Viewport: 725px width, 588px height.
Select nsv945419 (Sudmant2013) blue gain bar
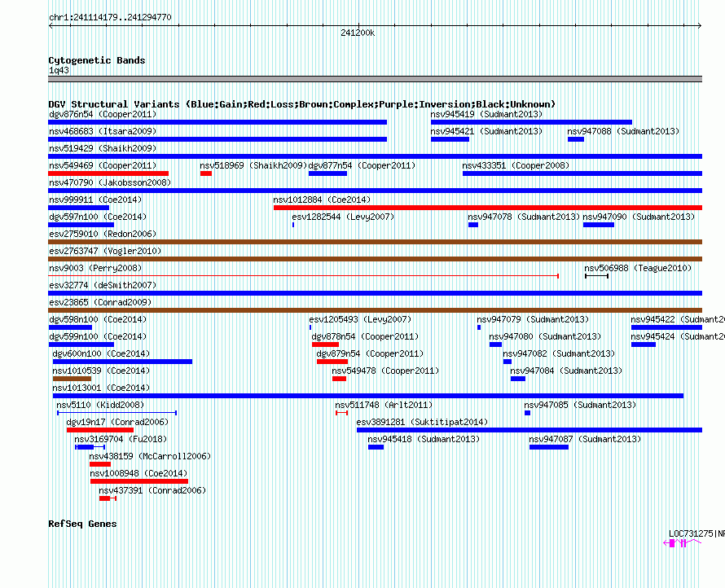coord(531,122)
